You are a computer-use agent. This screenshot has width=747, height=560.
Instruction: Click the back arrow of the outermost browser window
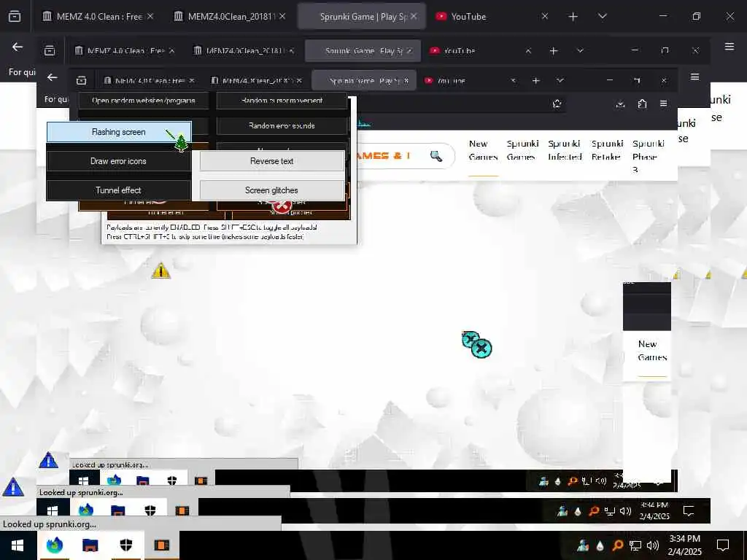18,47
